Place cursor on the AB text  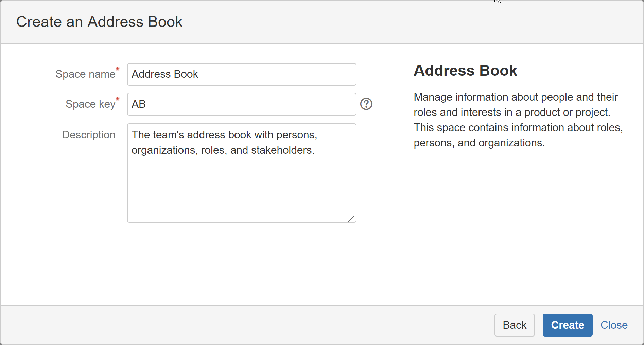(x=139, y=104)
